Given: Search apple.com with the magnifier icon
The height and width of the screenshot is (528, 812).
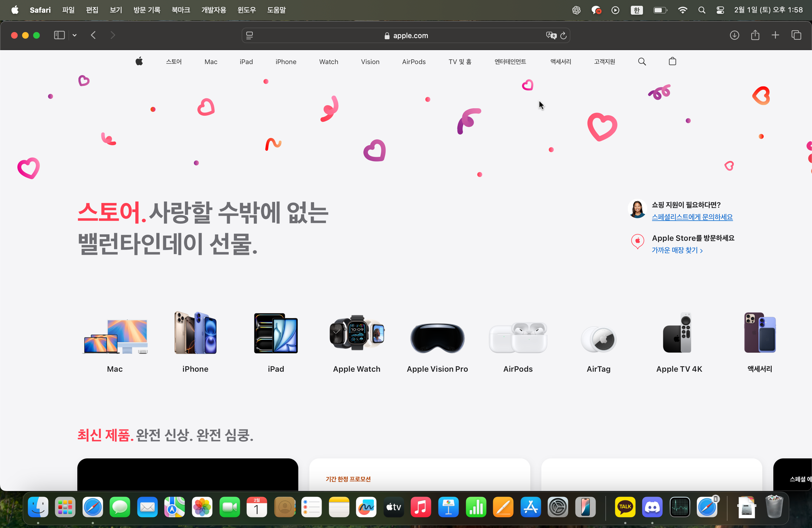Looking at the screenshot, I should tap(642, 62).
